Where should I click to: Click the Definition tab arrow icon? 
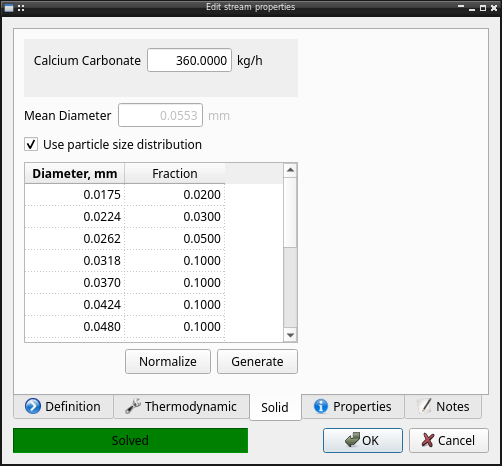click(33, 406)
